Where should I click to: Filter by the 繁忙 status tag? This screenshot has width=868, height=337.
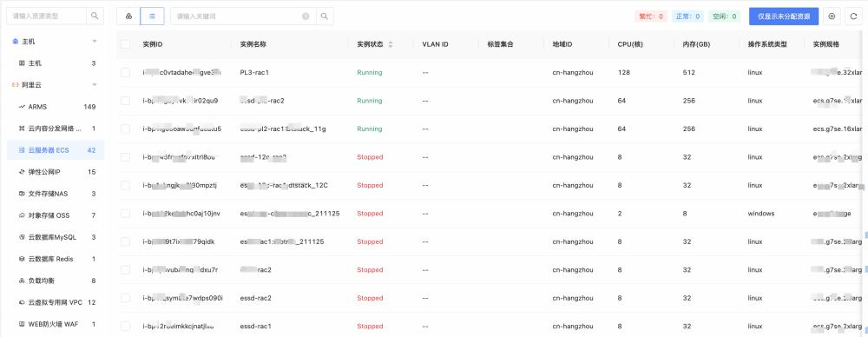(651, 17)
